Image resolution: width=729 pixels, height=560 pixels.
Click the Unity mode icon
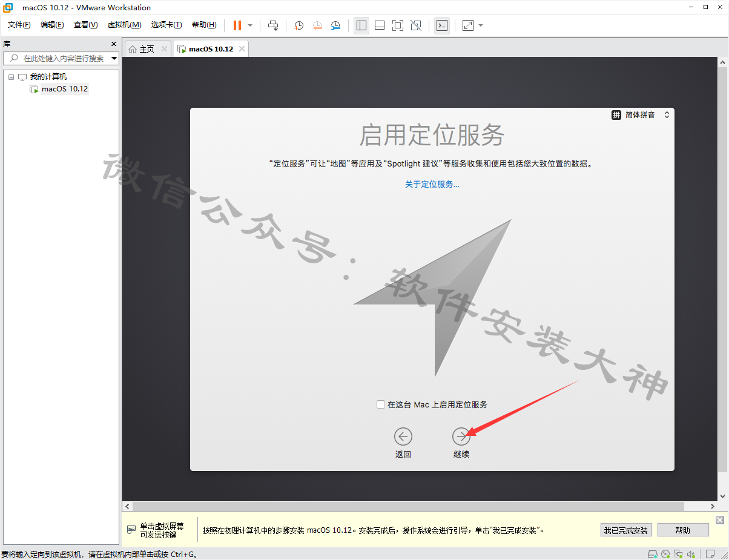click(x=416, y=25)
